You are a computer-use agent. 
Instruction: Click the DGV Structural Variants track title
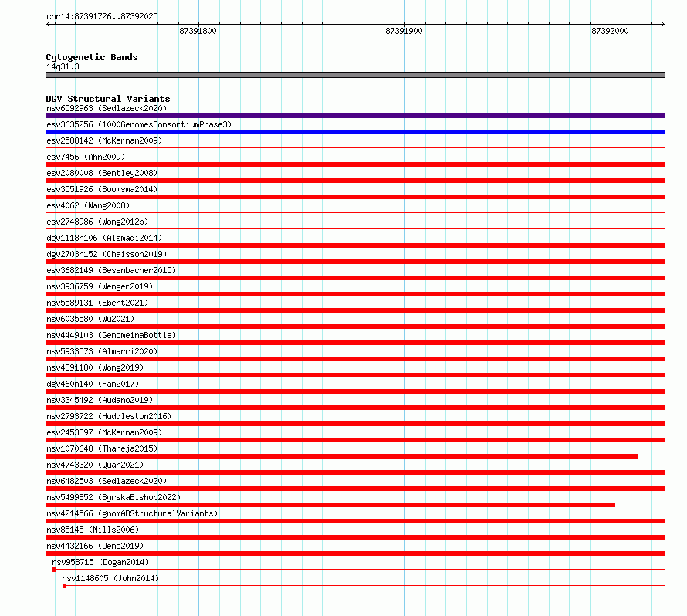(108, 99)
